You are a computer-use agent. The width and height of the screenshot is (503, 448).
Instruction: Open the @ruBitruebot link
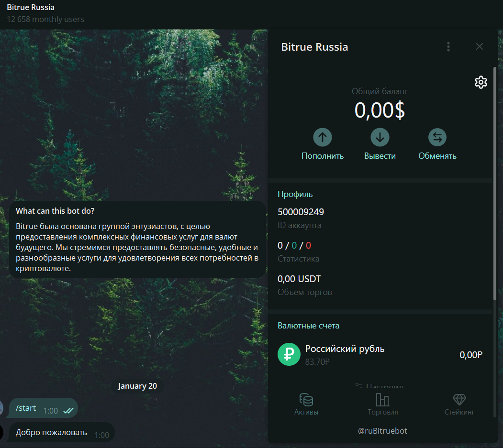[x=382, y=431]
